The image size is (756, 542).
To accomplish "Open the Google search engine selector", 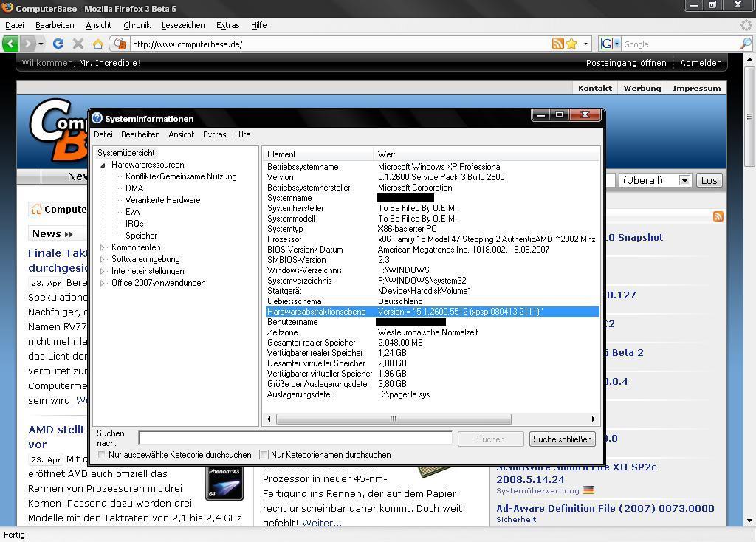I will click(609, 44).
